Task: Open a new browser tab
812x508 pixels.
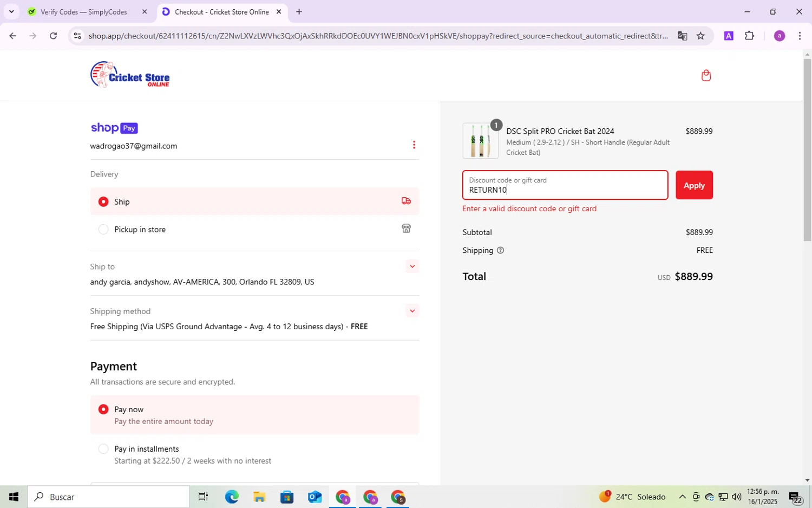Action: (x=299, y=11)
